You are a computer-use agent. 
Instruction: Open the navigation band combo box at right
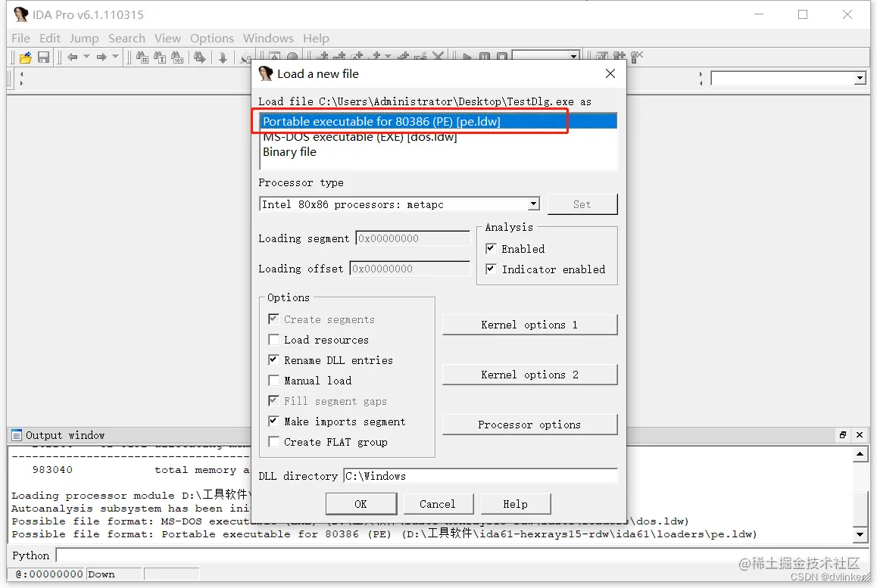point(860,78)
